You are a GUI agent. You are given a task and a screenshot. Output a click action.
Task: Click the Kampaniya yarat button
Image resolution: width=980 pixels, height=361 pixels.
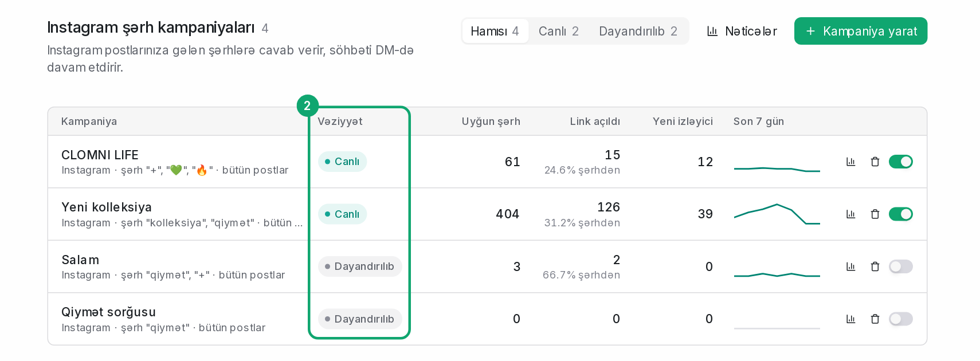coord(860,31)
